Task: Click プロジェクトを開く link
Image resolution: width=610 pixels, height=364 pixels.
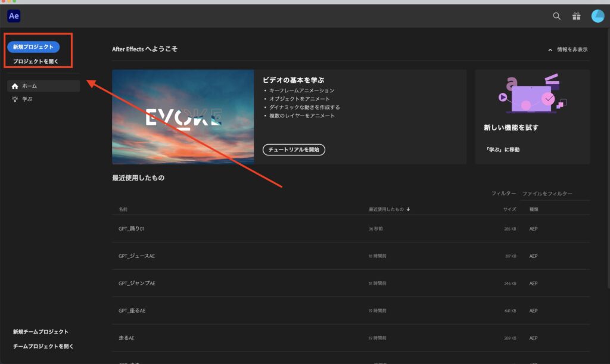Action: 35,61
